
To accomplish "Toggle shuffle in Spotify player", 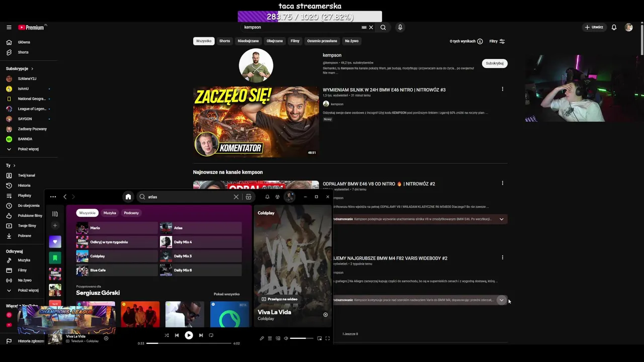I will (167, 335).
